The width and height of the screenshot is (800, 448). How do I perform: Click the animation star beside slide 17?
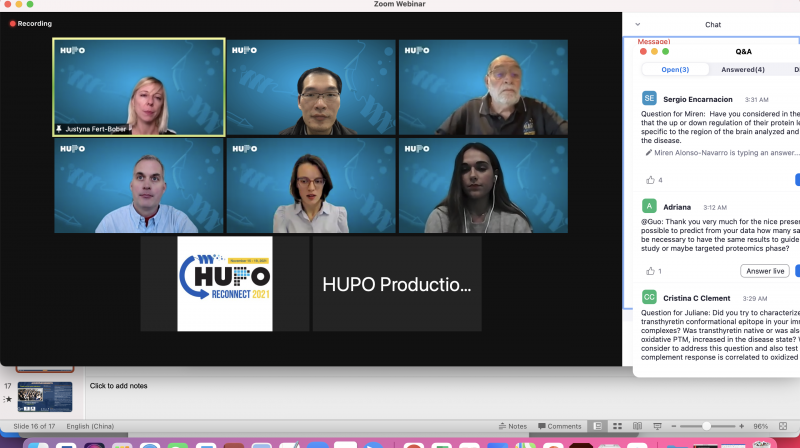[x=8, y=399]
